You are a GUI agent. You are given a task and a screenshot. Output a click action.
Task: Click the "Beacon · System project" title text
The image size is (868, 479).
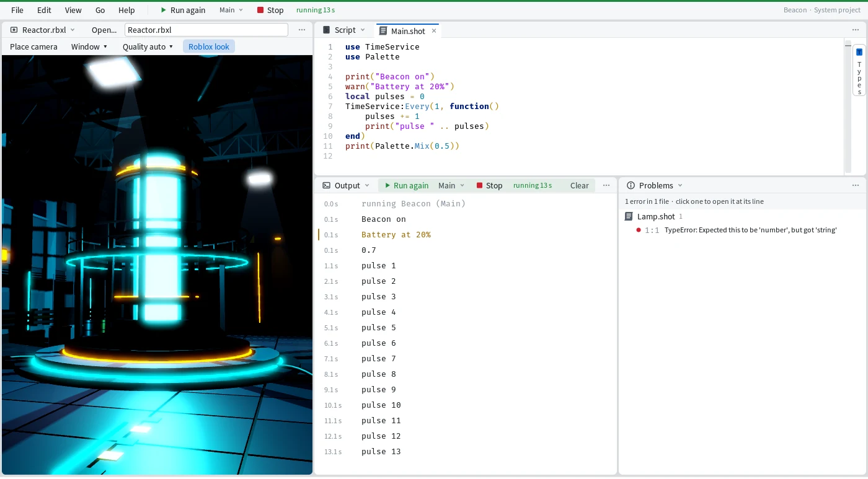(x=822, y=10)
